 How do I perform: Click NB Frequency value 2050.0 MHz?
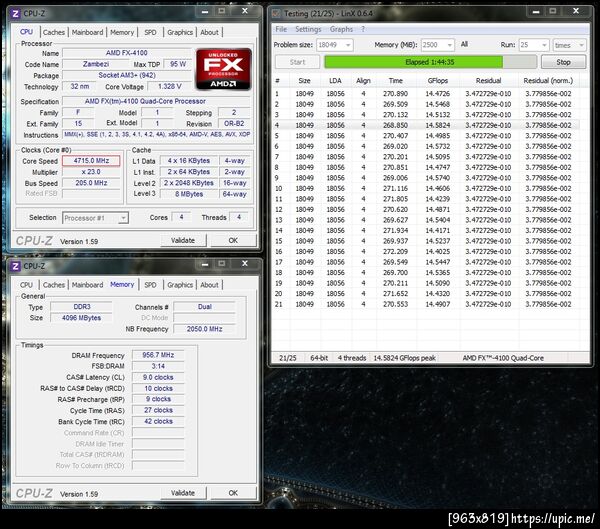click(x=204, y=329)
